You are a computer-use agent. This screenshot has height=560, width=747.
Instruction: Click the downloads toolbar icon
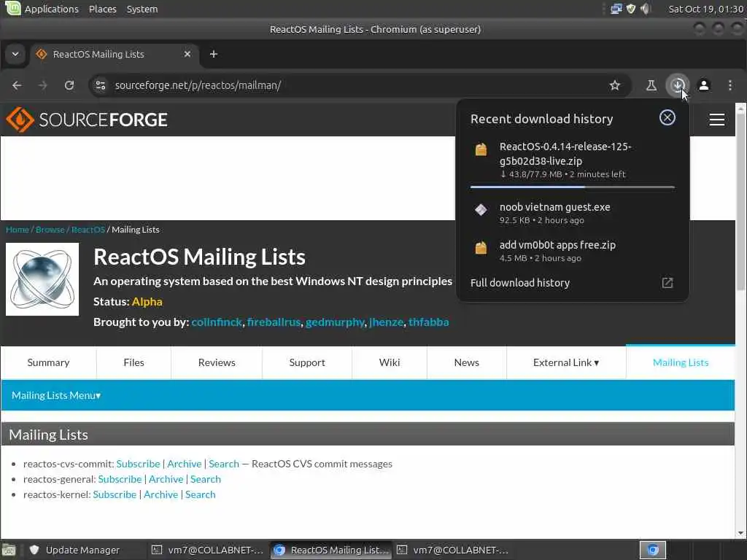(678, 85)
